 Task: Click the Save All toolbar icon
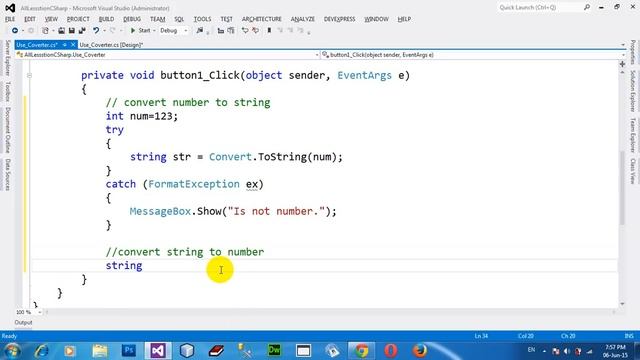[x=82, y=31]
